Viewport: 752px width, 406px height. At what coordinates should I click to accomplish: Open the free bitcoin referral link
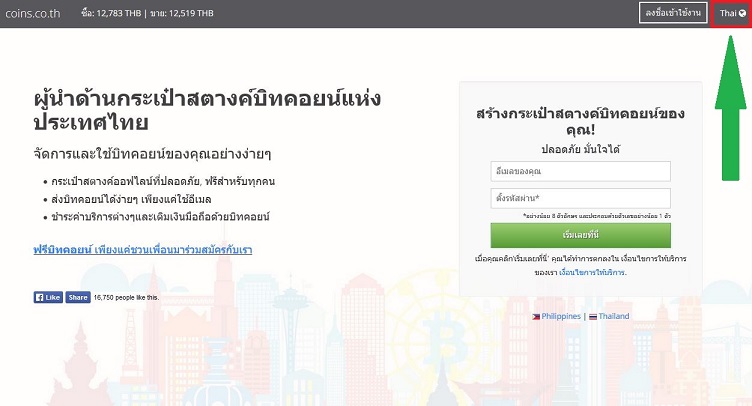pos(142,250)
